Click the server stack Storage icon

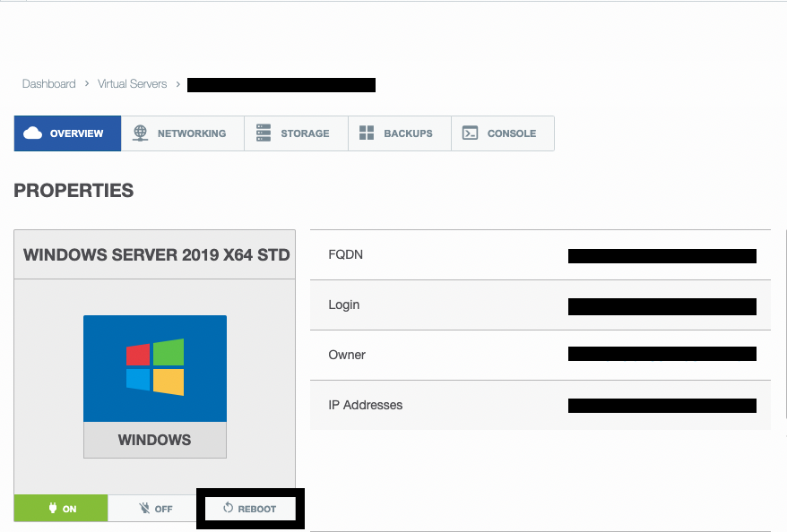264,133
